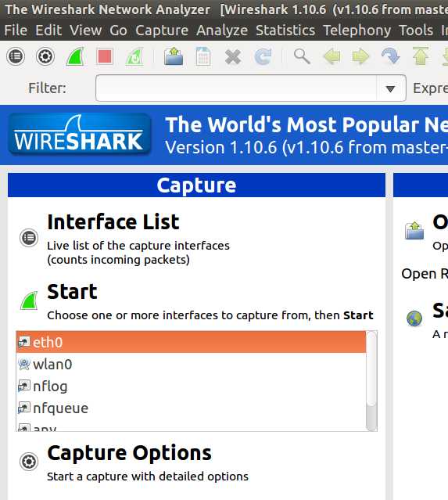Click the Capture Options gear icon in panel
448x500 pixels.
click(x=29, y=462)
